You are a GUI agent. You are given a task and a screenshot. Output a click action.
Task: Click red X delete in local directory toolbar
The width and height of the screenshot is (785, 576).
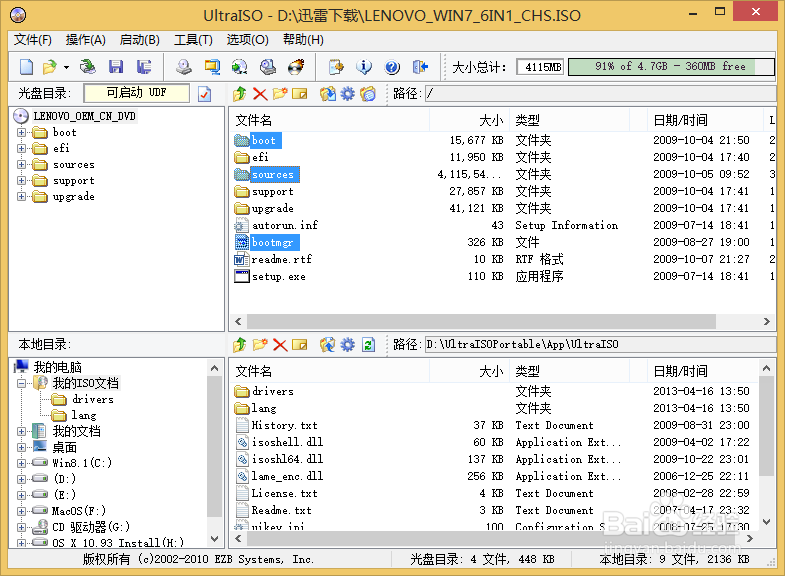[280, 344]
